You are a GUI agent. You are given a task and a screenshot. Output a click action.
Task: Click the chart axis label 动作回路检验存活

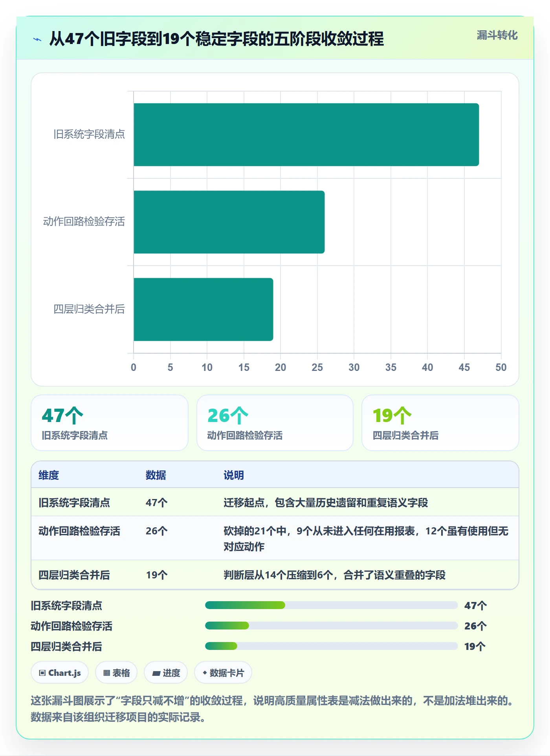84,222
